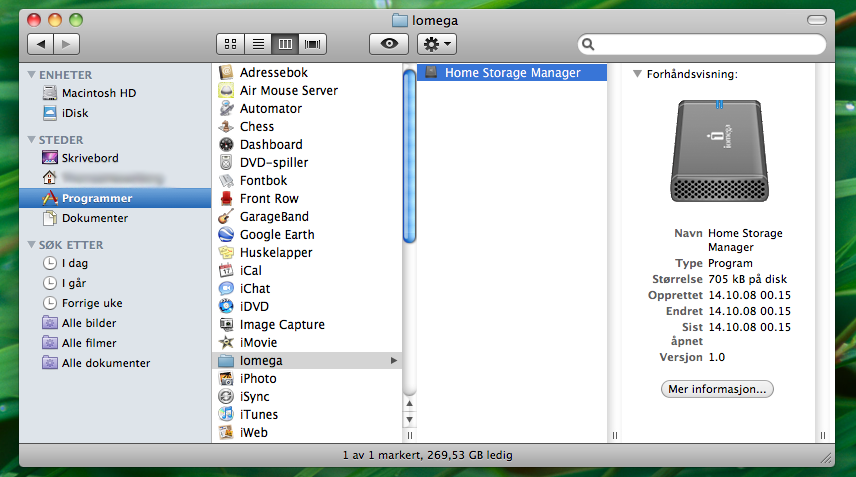Select the iChat bubble icon

click(226, 288)
